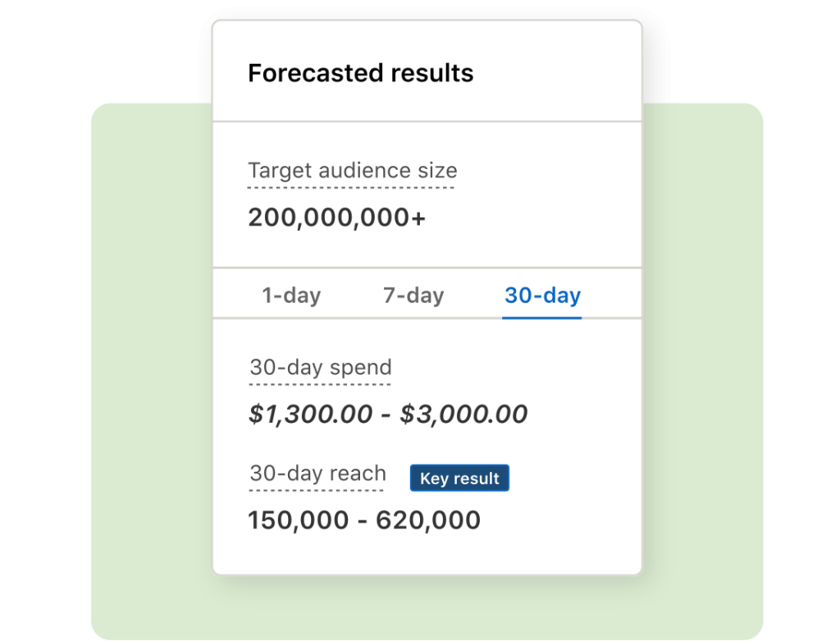Click the dash between the spend amounts
This screenshot has height=641, width=840.
click(386, 415)
